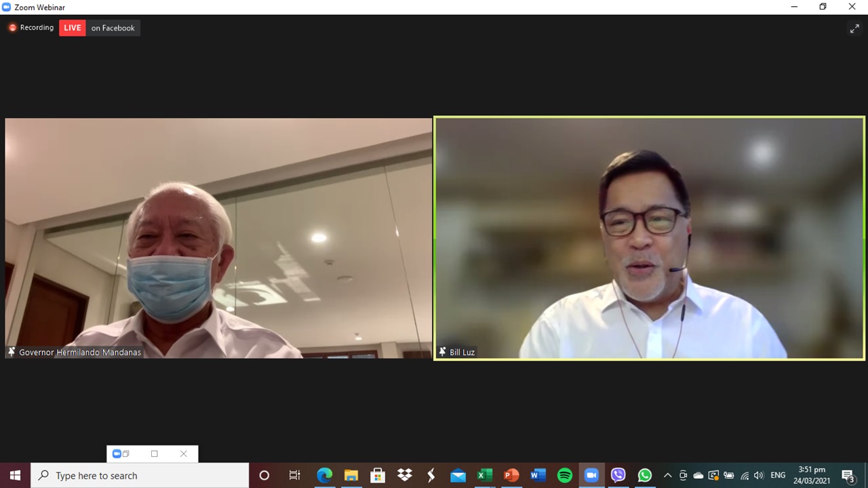
Task: Click the Zoom icon on the small floating bar
Action: tap(117, 454)
